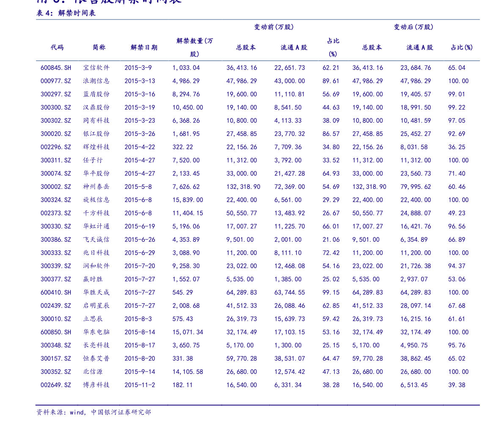Click the date cell 2015-9-14
This screenshot has width=504, height=424.
140,372
